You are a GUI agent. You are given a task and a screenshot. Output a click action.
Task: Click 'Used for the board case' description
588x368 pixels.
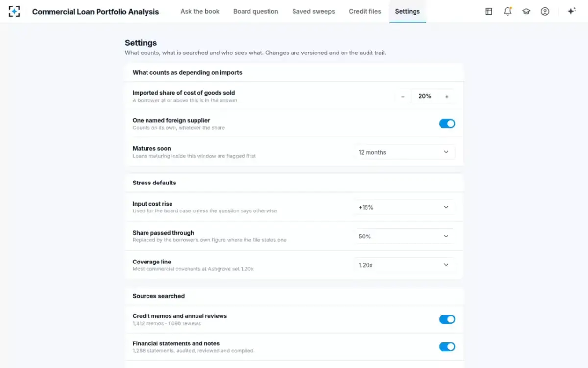205,211
